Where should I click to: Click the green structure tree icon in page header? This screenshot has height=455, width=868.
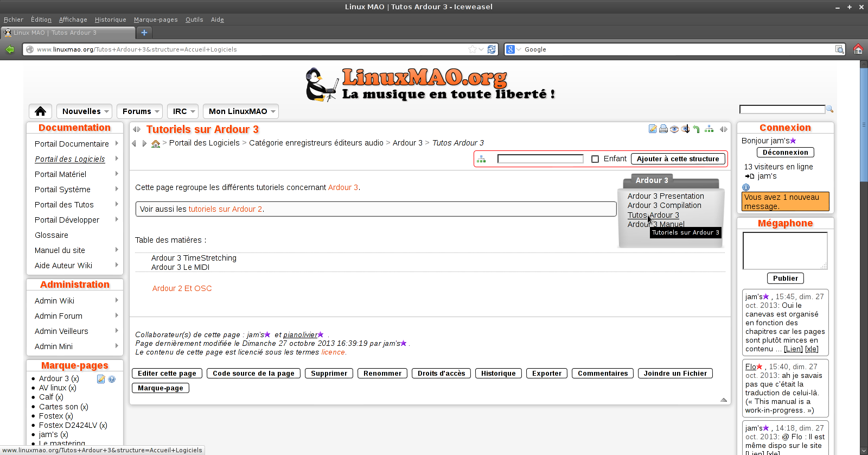click(709, 129)
